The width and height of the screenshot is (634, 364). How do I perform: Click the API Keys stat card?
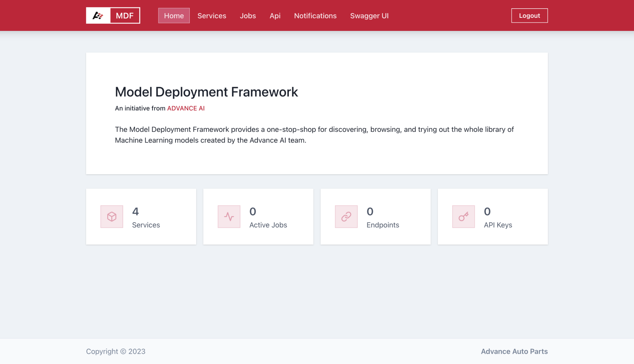(x=493, y=217)
